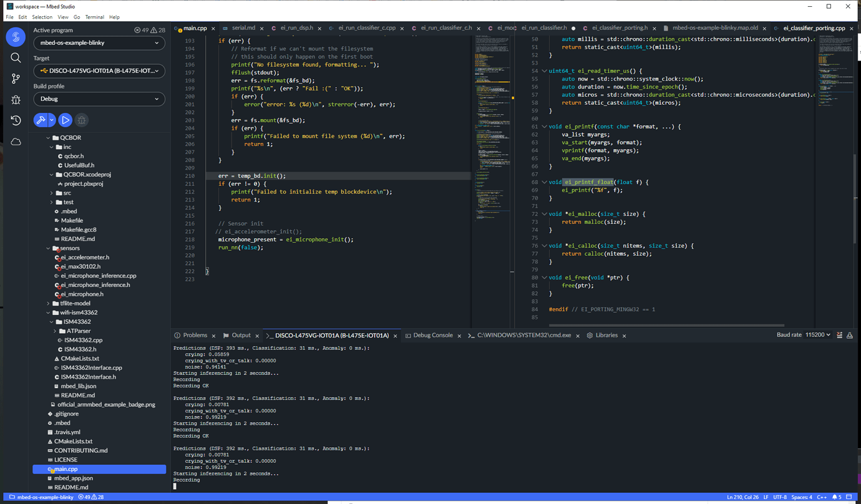
Task: Select the Source Control sidebar icon
Action: coord(16,78)
